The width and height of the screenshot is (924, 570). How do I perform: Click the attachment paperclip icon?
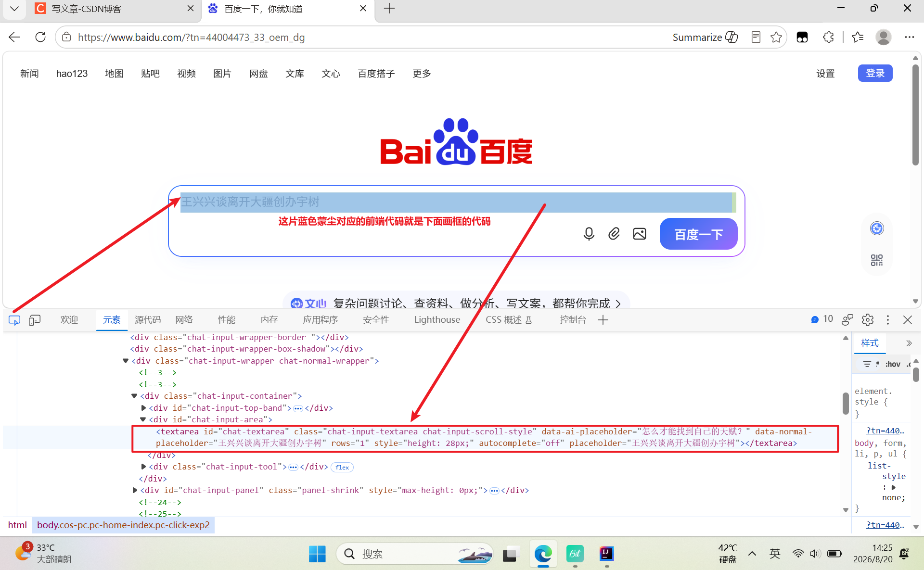pyautogui.click(x=614, y=234)
